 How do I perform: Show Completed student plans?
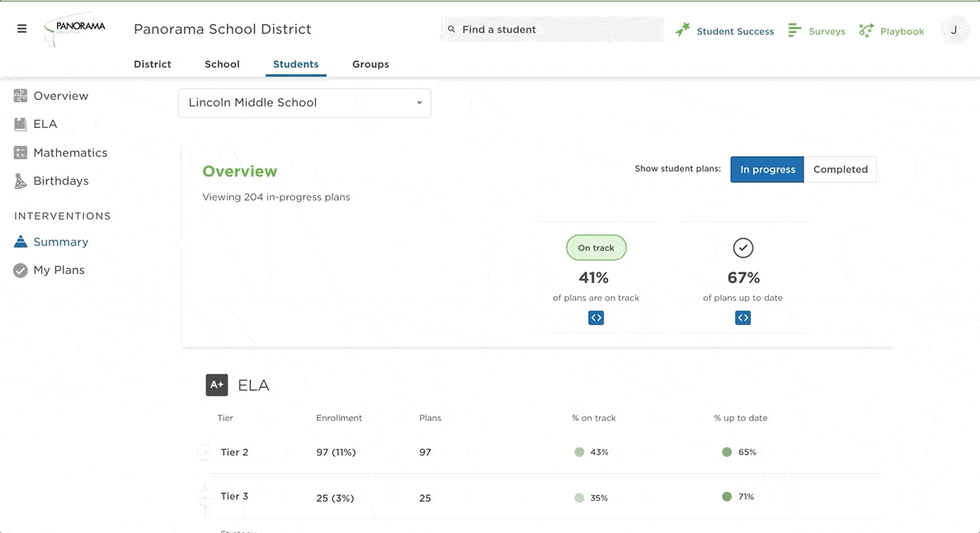tap(841, 169)
